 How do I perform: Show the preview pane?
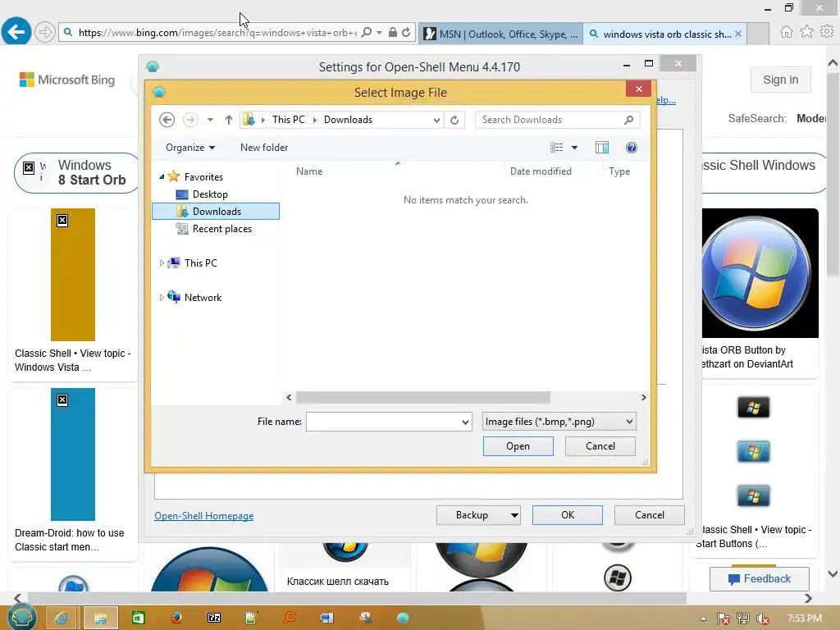[x=602, y=148]
